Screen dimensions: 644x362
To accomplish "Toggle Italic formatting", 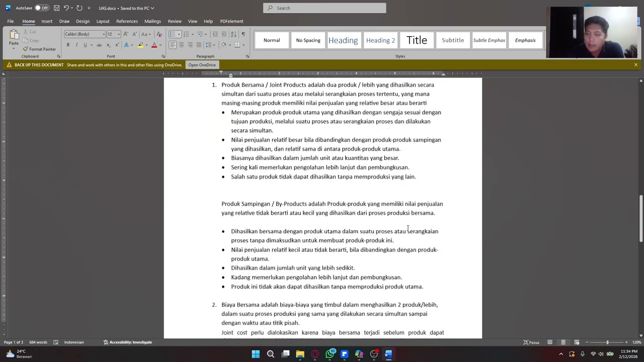I will 76,45.
